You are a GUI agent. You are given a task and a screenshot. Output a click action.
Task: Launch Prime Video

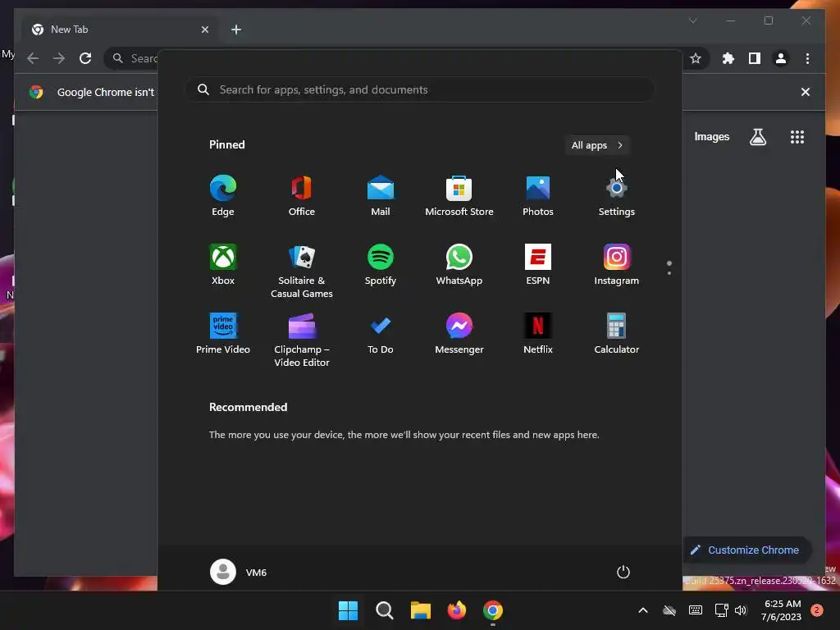(x=223, y=334)
